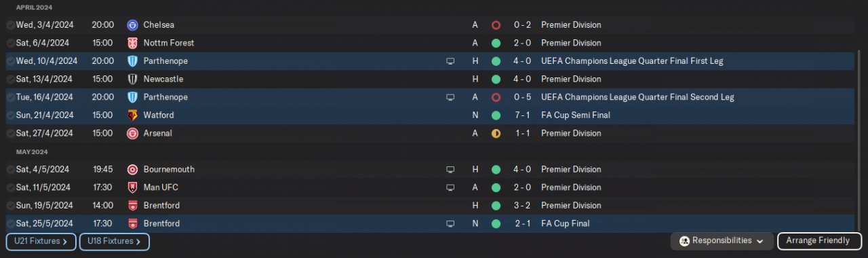The width and height of the screenshot is (868, 258).
Task: Click the TV icon on Bournemouth fixture
Action: (x=450, y=170)
